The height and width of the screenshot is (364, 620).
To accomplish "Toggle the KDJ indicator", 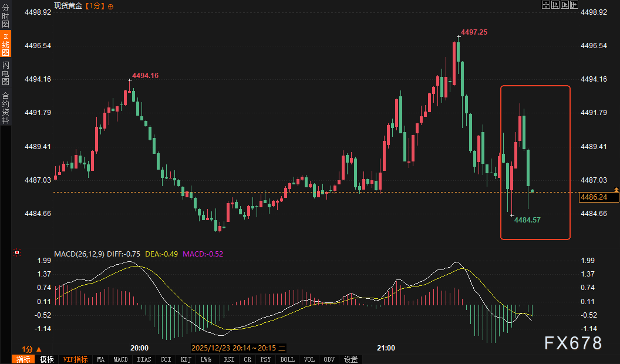I will (x=186, y=359).
